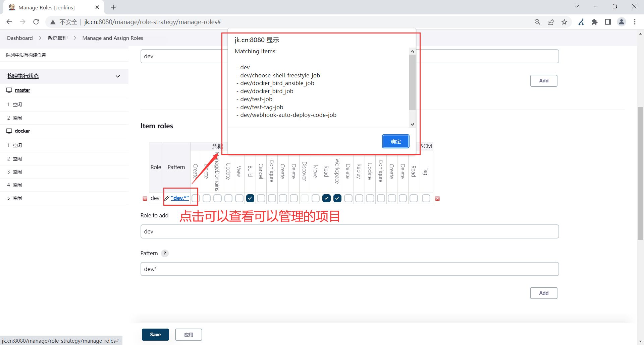Click the 队列中没有构建任务 queue text
Screen dimensions: 644x345
pos(26,55)
